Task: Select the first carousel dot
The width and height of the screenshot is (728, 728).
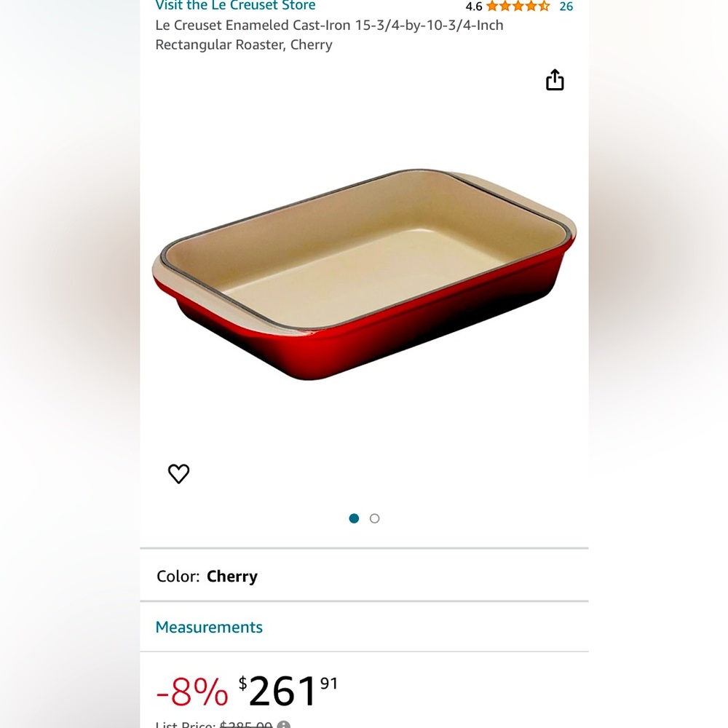Action: tap(354, 518)
